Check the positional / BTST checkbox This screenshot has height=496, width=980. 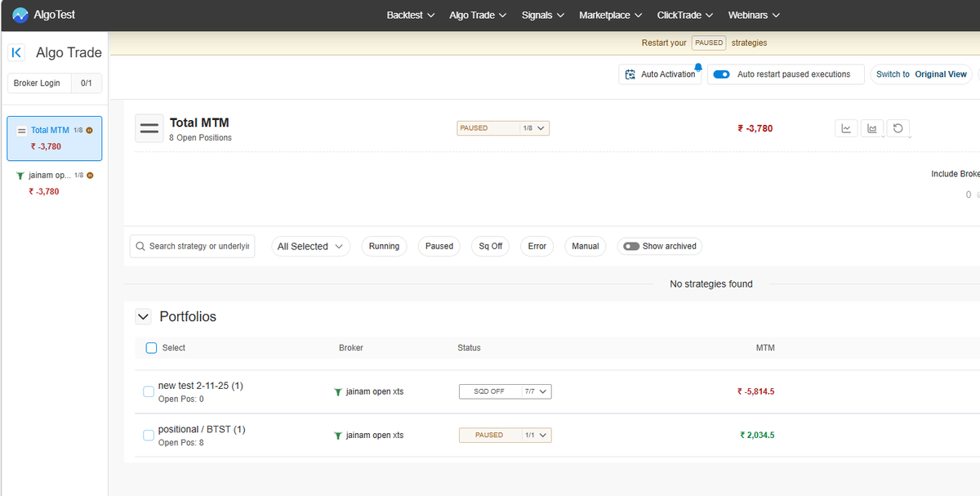tap(149, 436)
